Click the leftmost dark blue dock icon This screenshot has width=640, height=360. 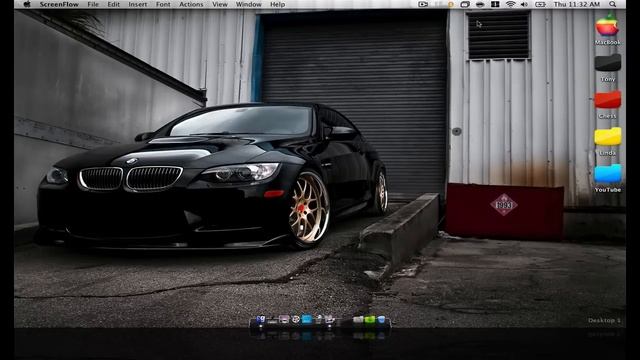coord(260,319)
